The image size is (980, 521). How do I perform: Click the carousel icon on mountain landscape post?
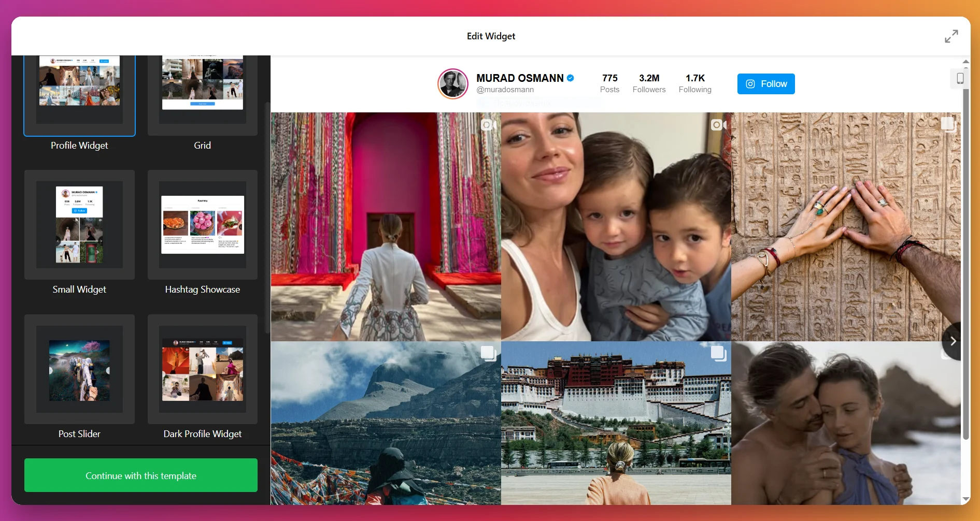click(488, 353)
